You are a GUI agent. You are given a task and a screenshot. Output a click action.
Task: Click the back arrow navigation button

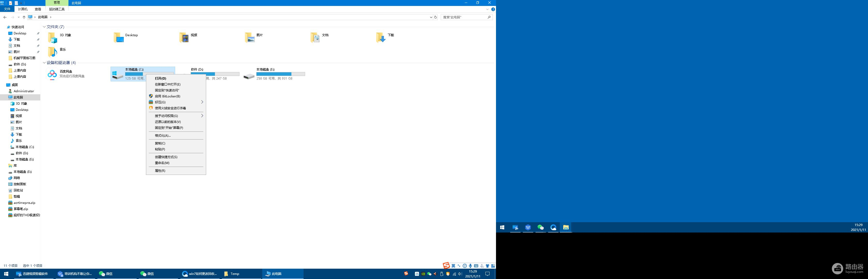(5, 17)
